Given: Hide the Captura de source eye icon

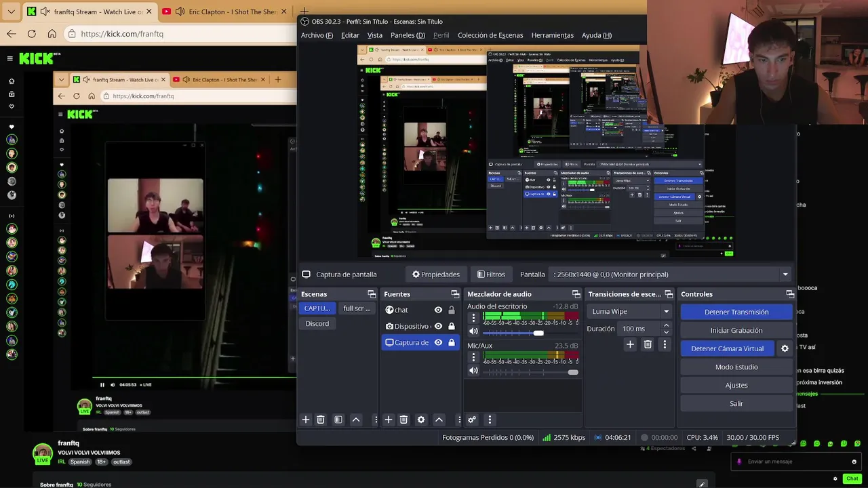Looking at the screenshot, I should point(438,342).
